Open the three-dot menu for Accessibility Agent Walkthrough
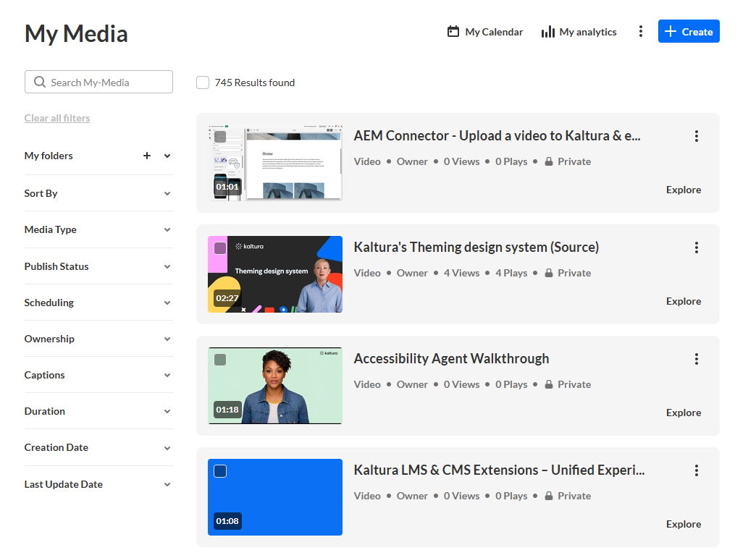Screen dimensions: 756x558 (x=696, y=359)
